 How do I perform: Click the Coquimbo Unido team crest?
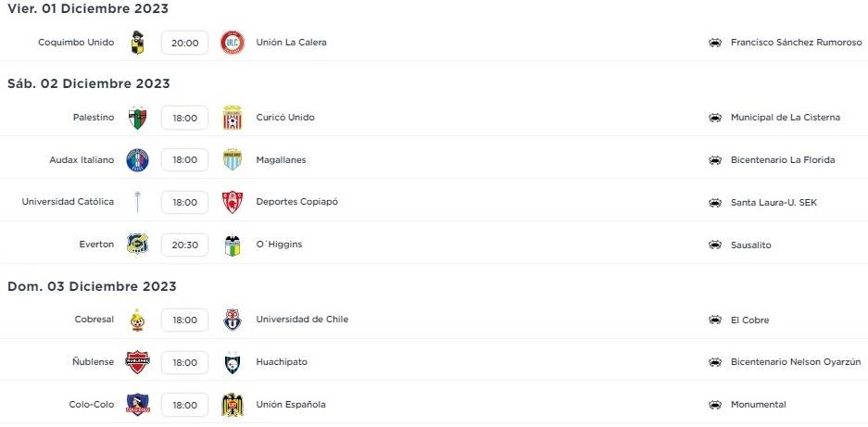pyautogui.click(x=138, y=43)
